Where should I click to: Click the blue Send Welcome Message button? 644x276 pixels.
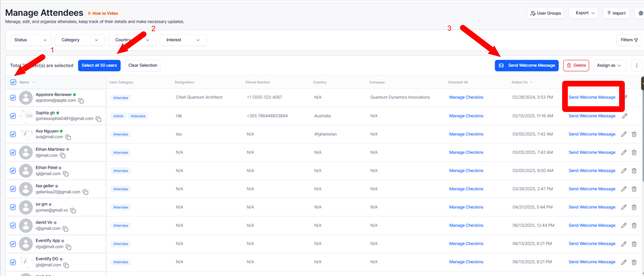tap(527, 65)
